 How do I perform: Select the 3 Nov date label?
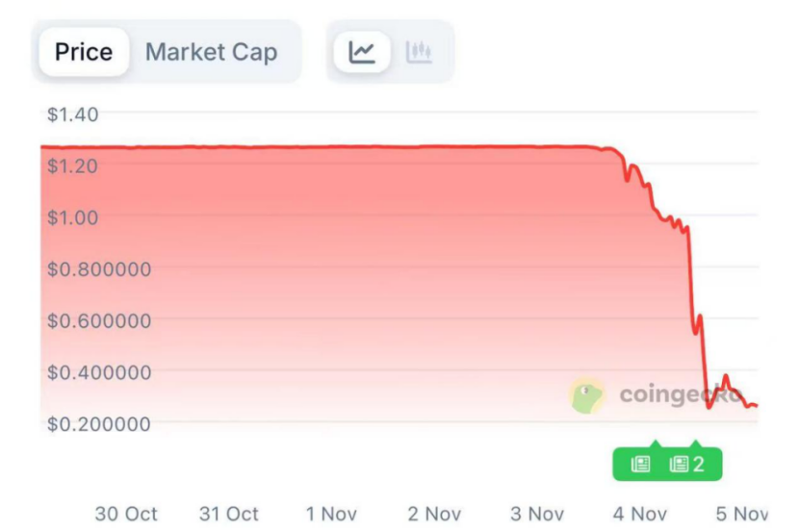537,514
